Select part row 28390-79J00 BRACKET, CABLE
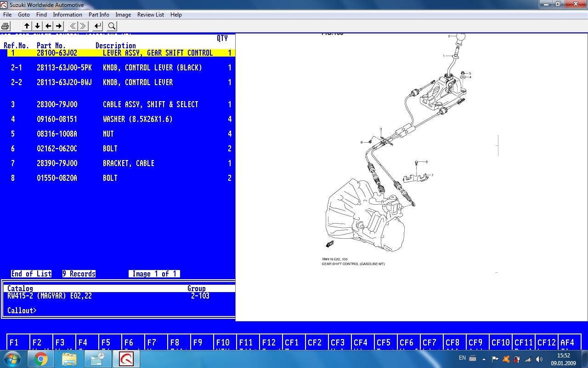The image size is (588, 368). pos(119,163)
